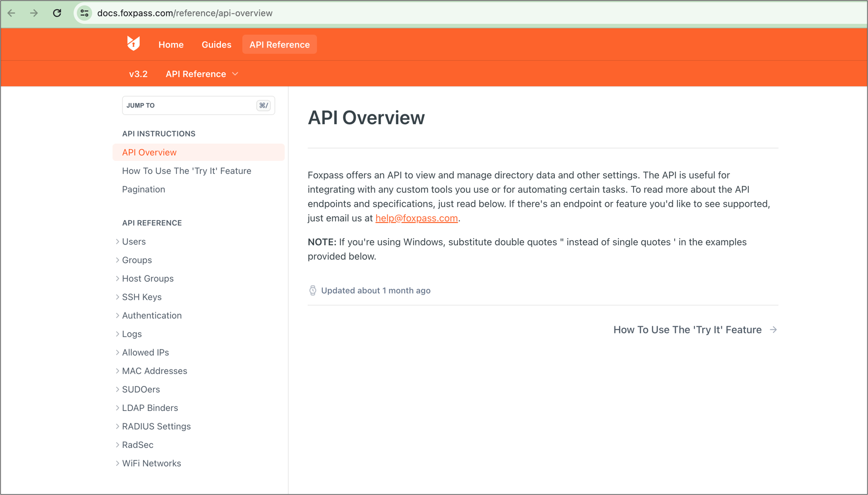Open Logs reference entry
The width and height of the screenshot is (868, 495).
(132, 334)
